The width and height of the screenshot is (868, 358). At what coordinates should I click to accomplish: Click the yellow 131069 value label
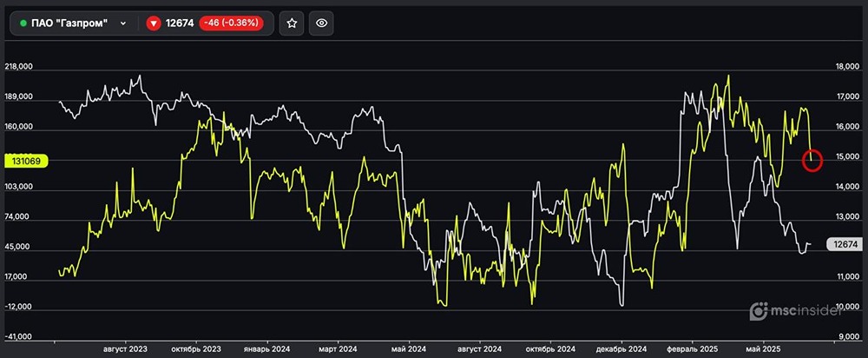(26, 161)
